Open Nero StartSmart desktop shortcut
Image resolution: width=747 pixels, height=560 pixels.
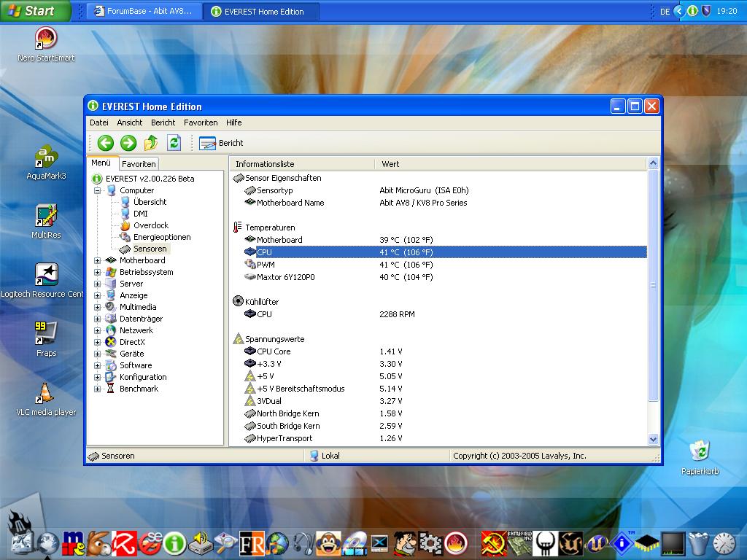click(x=46, y=39)
